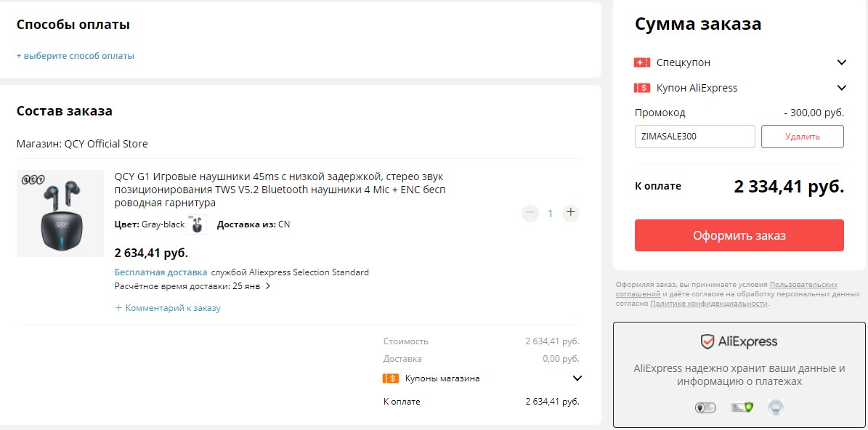This screenshot has height=430, width=868.
Task: Increase item quantity with plus button
Action: 571,213
